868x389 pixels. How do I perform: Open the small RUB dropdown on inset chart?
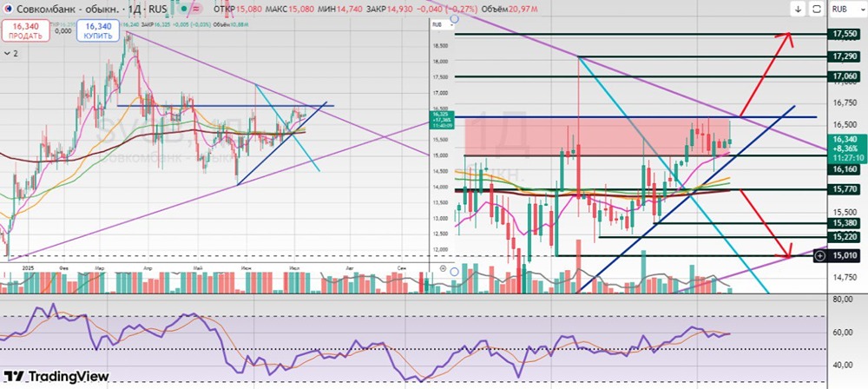click(443, 25)
